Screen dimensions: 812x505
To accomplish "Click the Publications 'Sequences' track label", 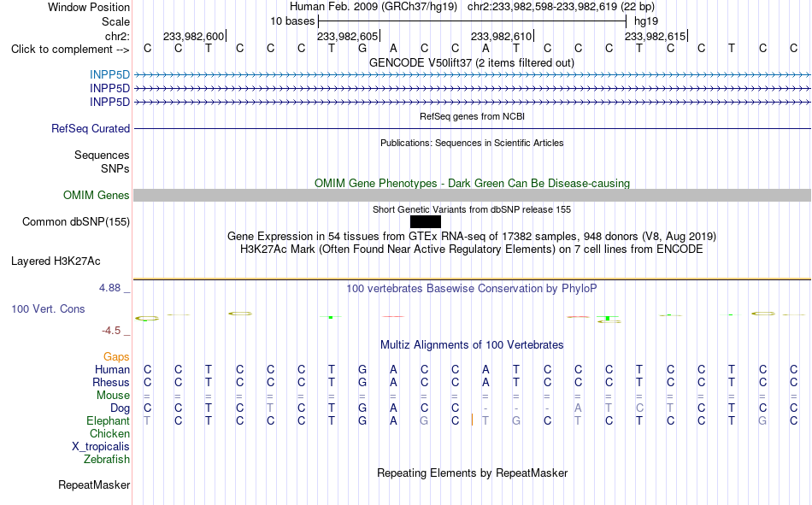I will [102, 155].
